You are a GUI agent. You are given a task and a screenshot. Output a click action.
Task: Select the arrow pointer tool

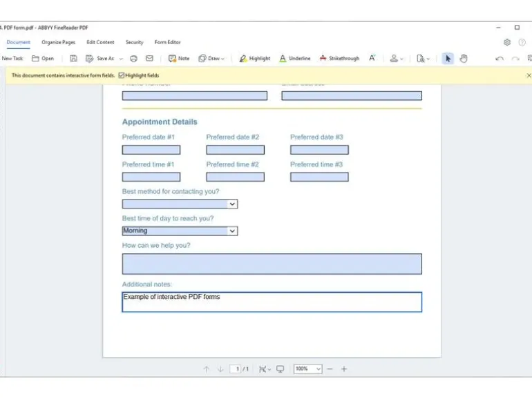(448, 58)
